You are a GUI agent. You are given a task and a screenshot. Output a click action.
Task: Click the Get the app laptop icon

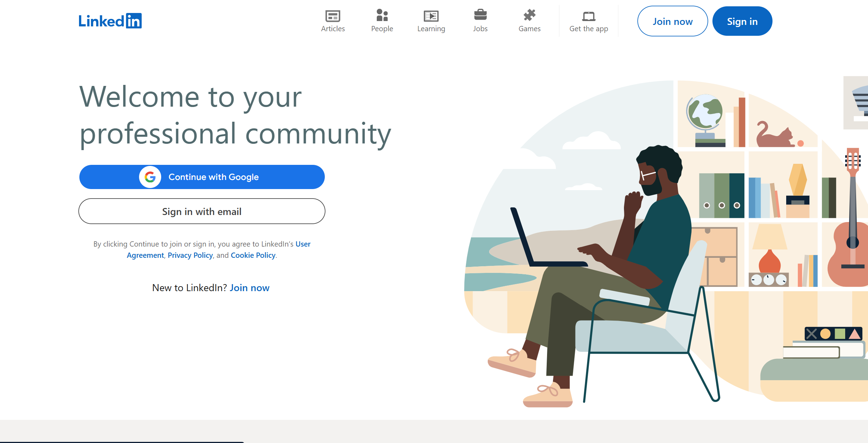589,16
